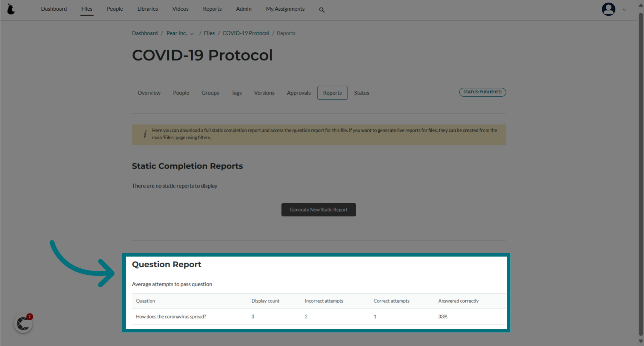Open Files in the top navigation
644x346 pixels.
(x=87, y=9)
